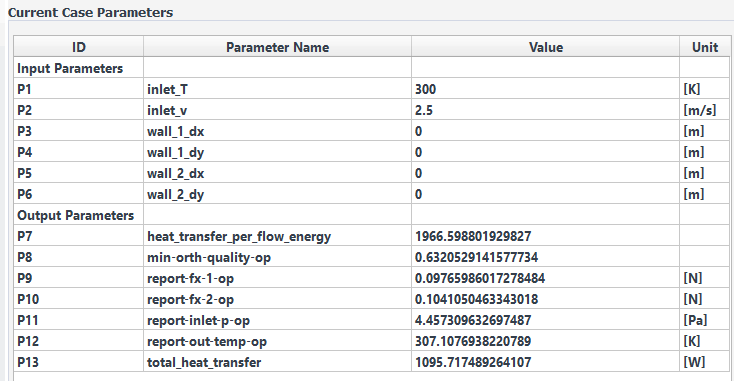Image resolution: width=734 pixels, height=381 pixels.
Task: Click the Current Case Parameters heading
Action: click(90, 12)
